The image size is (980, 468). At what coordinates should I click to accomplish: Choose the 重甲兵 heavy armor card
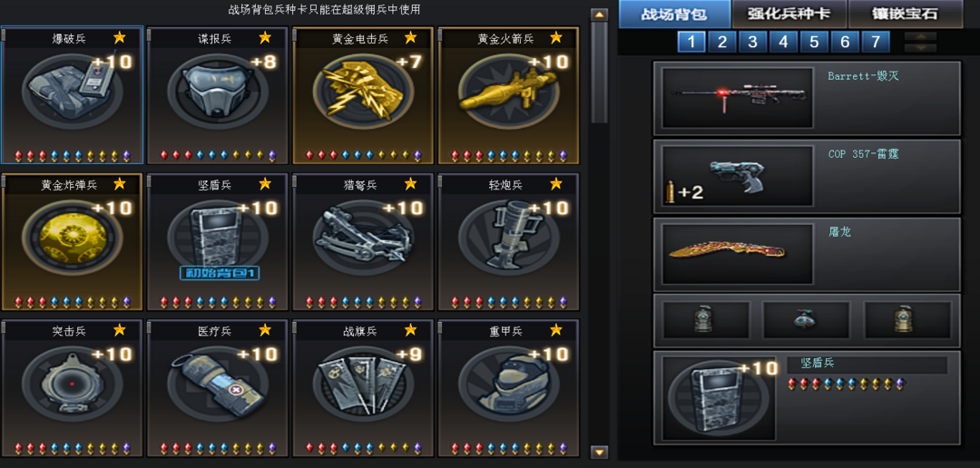click(508, 388)
